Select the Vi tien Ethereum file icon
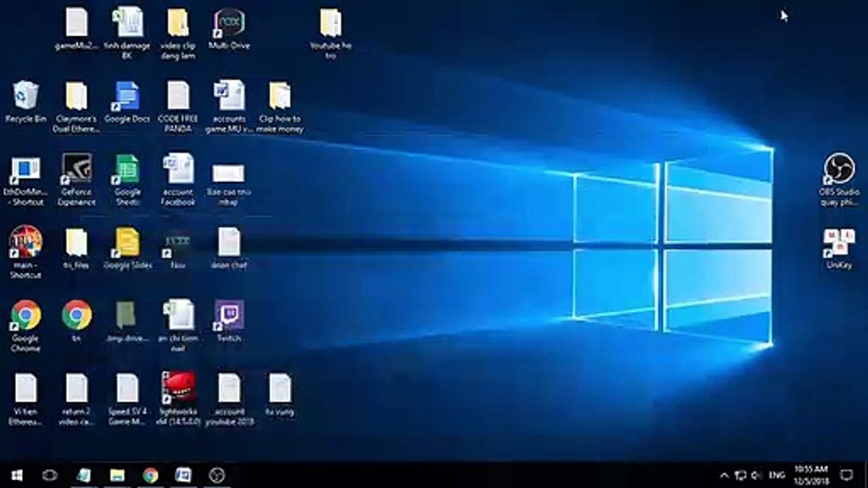Screen dimensions: 868x488 click(26, 388)
